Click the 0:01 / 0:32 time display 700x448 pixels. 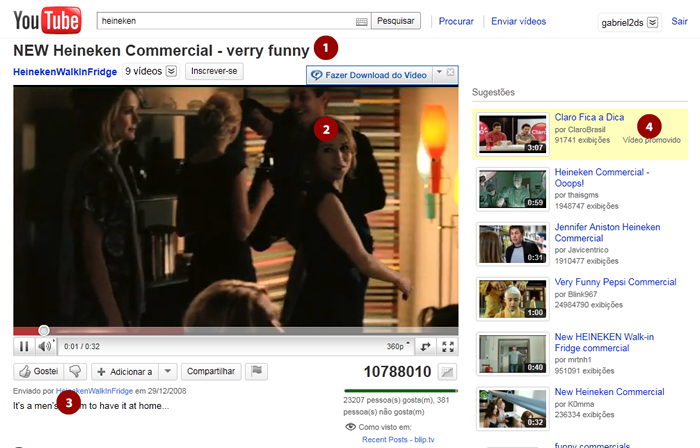point(82,346)
